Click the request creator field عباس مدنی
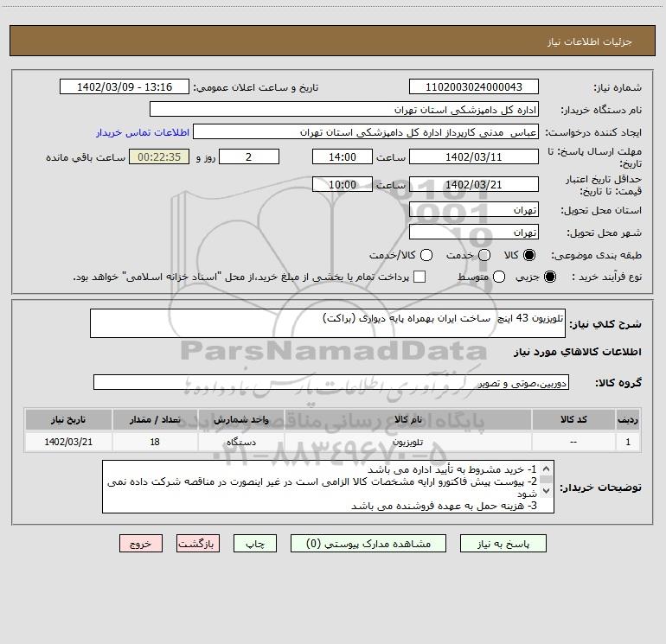This screenshot has width=666, height=644. tap(366, 132)
